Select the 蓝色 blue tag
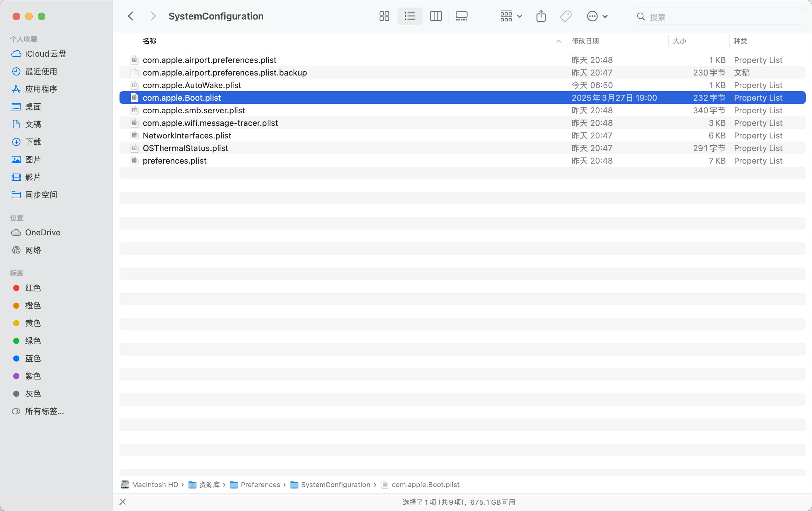Screen dimensions: 812x511 [33, 358]
